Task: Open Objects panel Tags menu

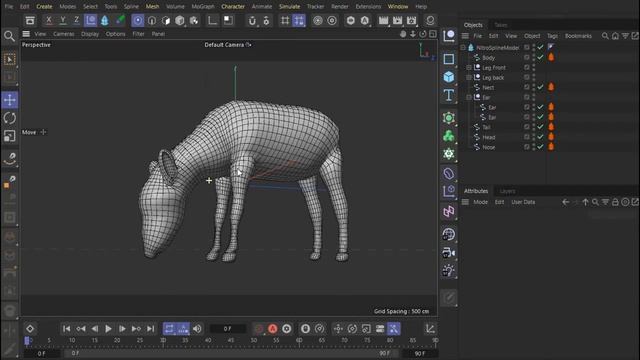Action: [x=552, y=36]
